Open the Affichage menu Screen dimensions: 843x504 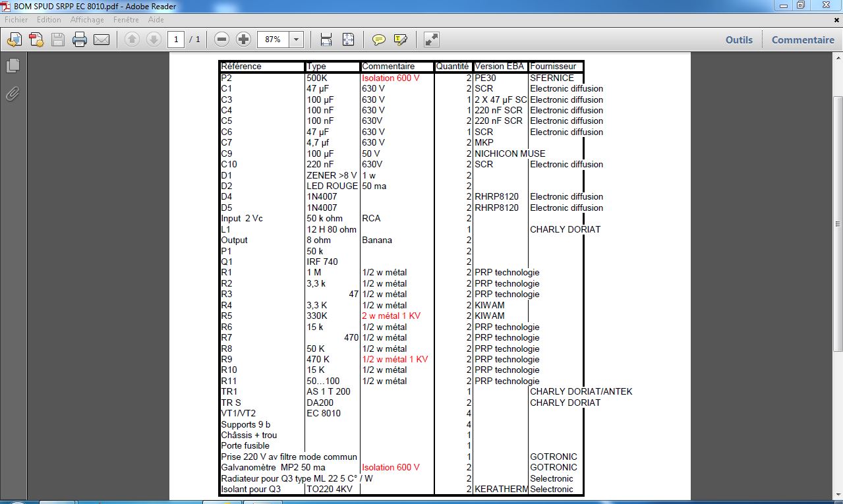click(x=87, y=20)
